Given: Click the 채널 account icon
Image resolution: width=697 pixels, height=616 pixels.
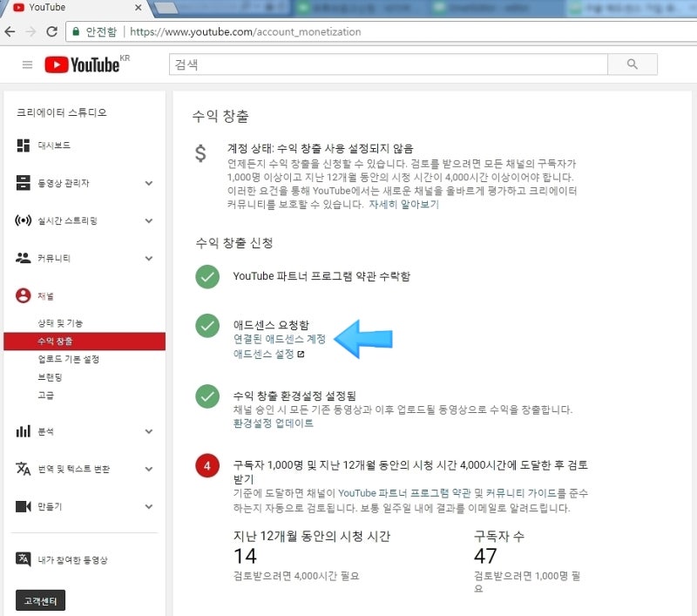Looking at the screenshot, I should pos(24,295).
